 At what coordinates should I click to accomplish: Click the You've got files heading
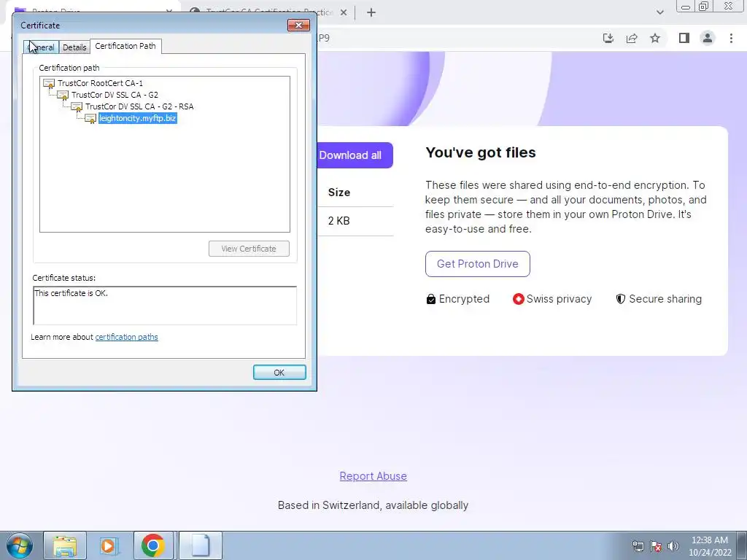click(481, 152)
